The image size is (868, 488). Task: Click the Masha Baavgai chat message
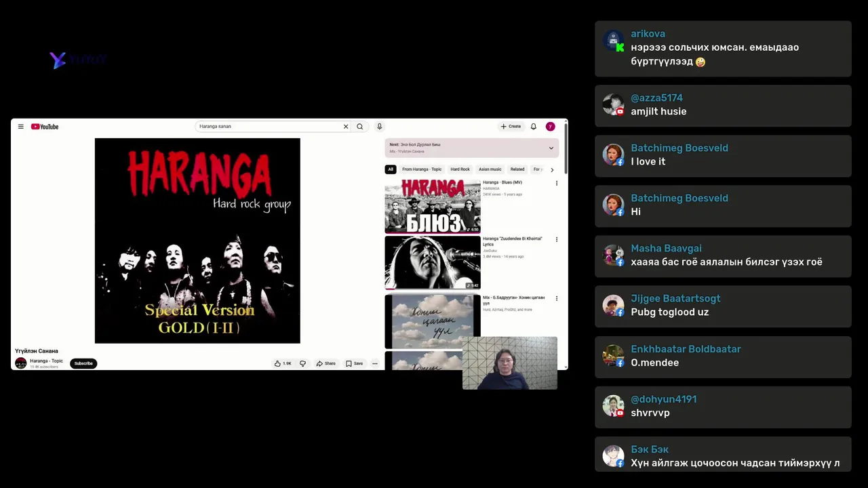[x=723, y=256]
